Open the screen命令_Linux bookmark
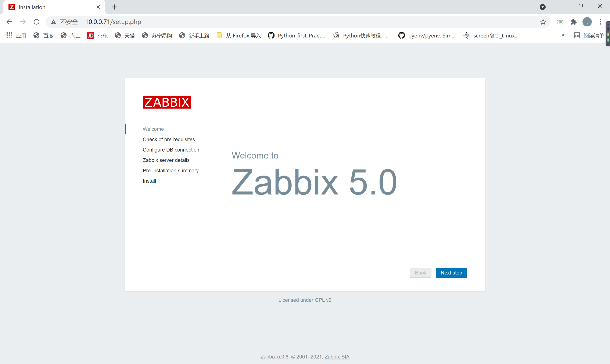Viewport: 610px width, 364px height. (x=491, y=36)
